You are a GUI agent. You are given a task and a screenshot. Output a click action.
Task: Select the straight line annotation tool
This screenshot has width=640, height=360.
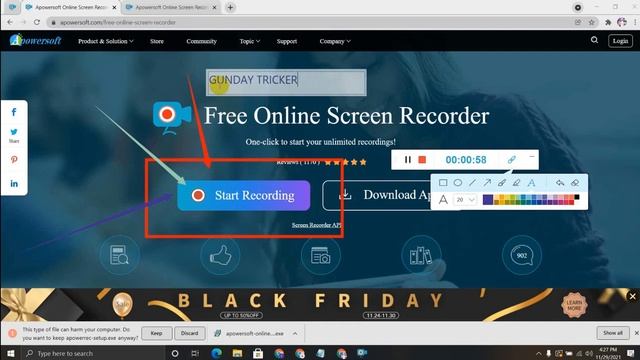(x=472, y=183)
